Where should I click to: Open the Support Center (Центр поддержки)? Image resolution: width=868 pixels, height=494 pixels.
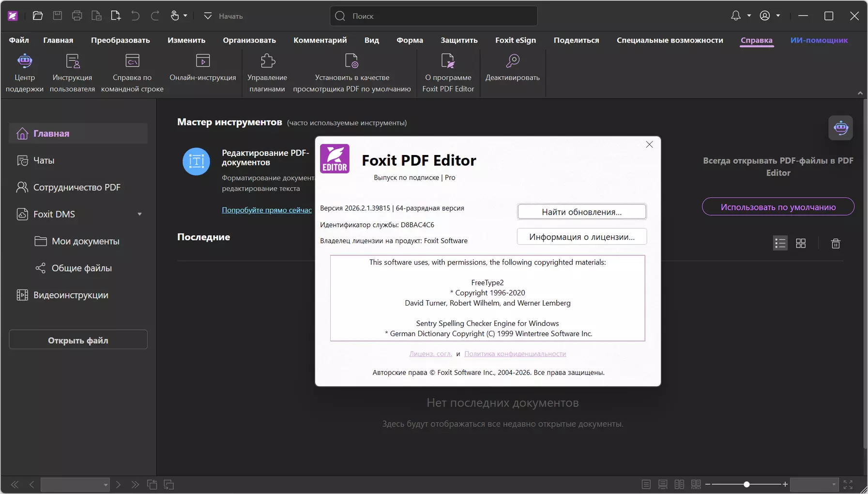tap(25, 73)
